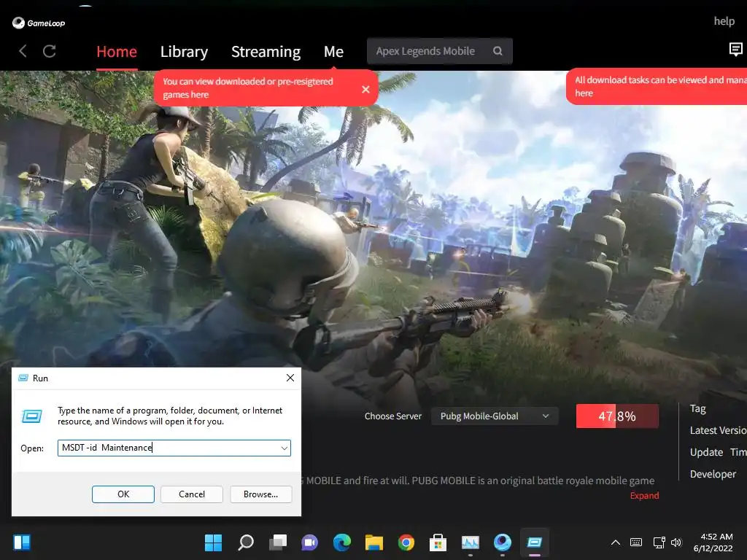
Task: Click OK in the Run dialog
Action: 123,494
